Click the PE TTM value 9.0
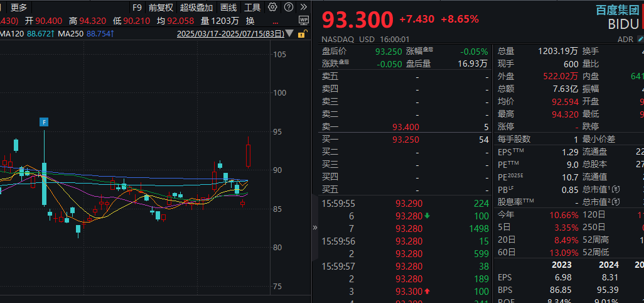The width and height of the screenshot is (644, 303). pos(572,165)
